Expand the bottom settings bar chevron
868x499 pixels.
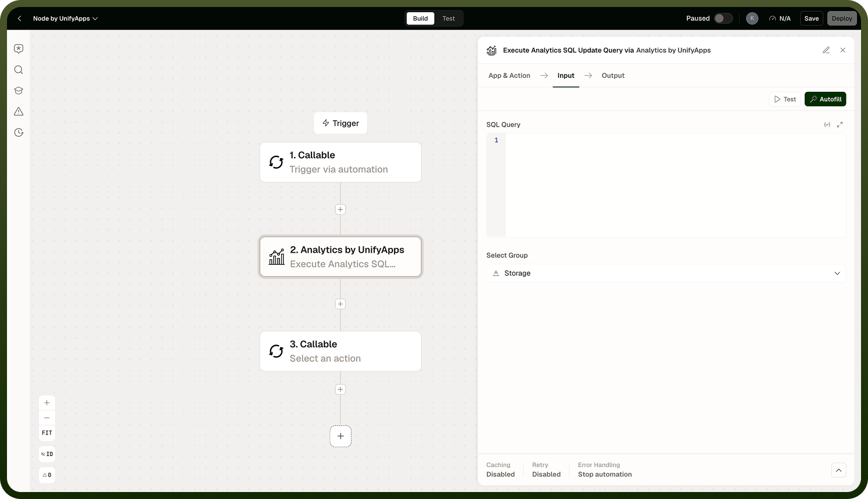click(838, 470)
